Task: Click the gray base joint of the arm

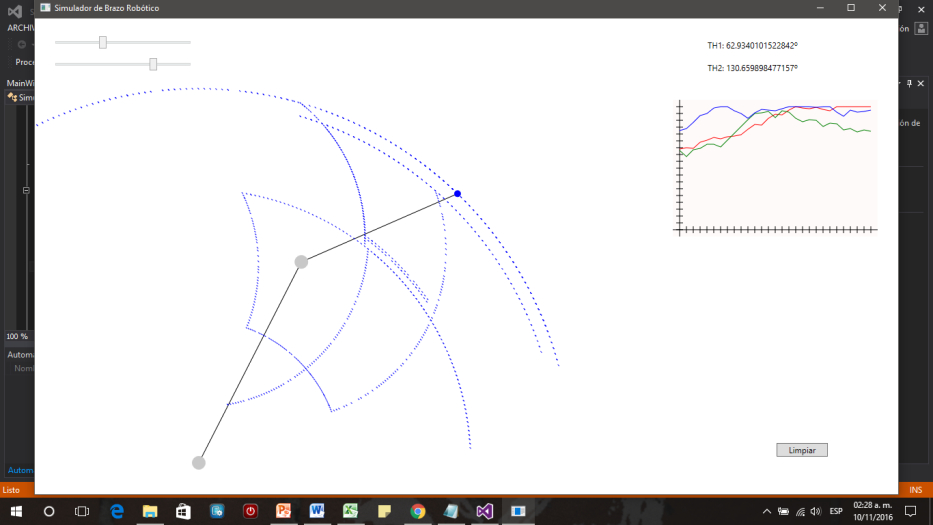Action: (x=199, y=462)
